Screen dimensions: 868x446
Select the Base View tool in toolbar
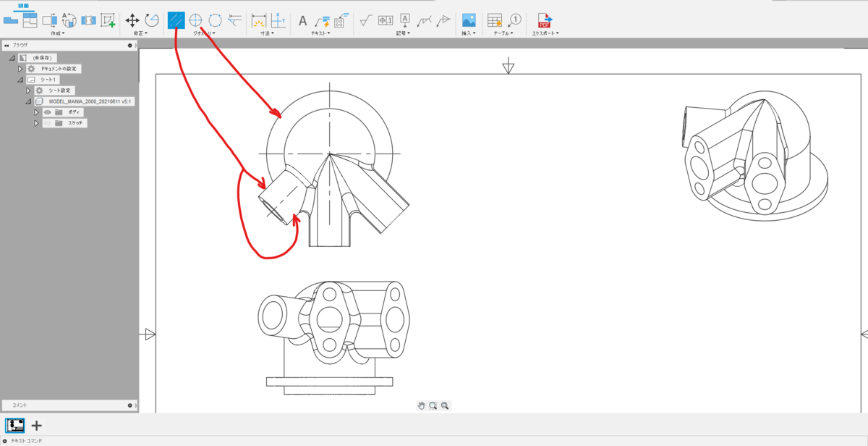[x=10, y=20]
